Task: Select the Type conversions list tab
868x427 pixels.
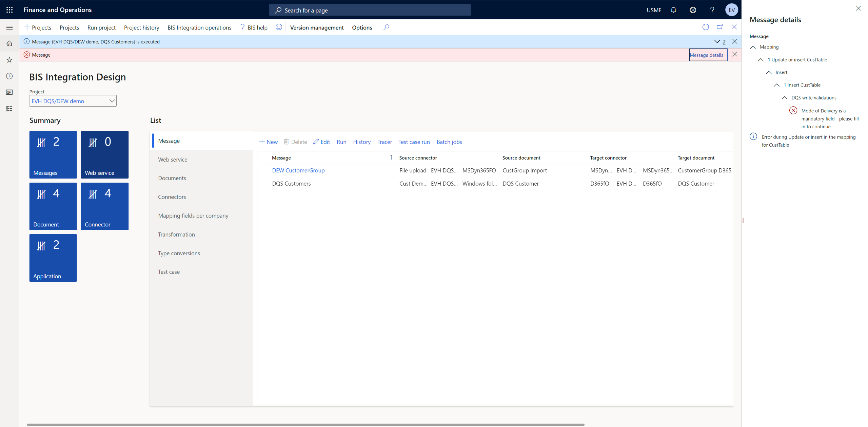Action: pyautogui.click(x=202, y=253)
